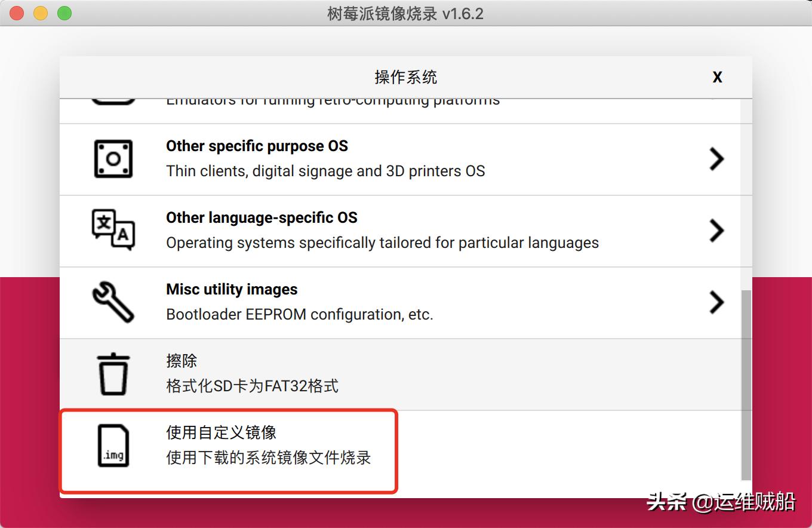Viewport: 812px width, 528px height.
Task: Click the translation icon for language-specific OS
Action: tap(113, 230)
